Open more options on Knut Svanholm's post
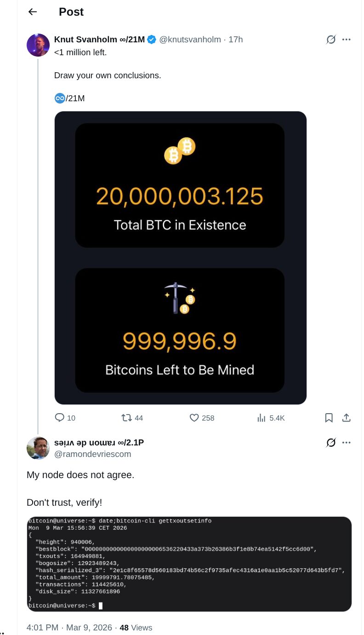364x635 pixels. coord(347,40)
